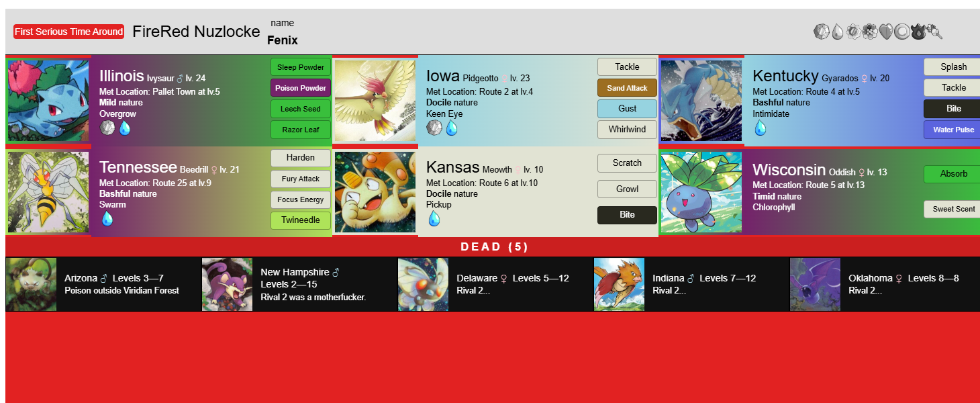980x403 pixels.
Task: Click the female symbol beside Oklahoma
Action: (899, 278)
